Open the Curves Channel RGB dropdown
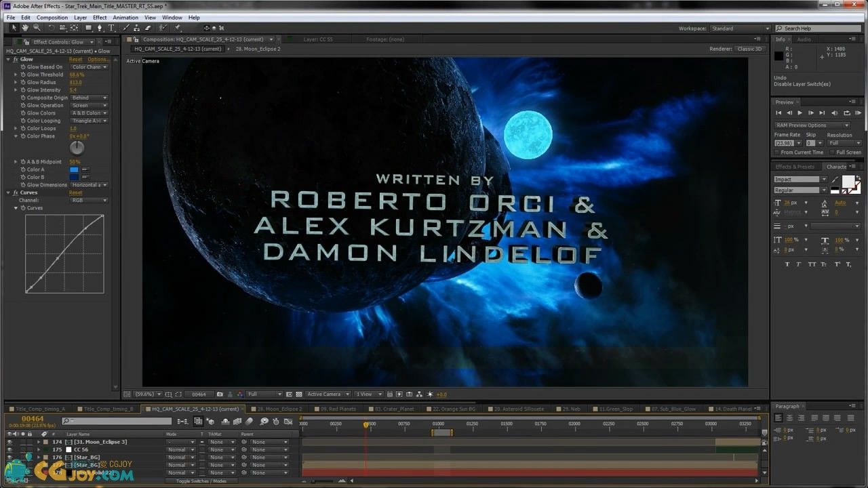868x488 pixels. click(89, 201)
